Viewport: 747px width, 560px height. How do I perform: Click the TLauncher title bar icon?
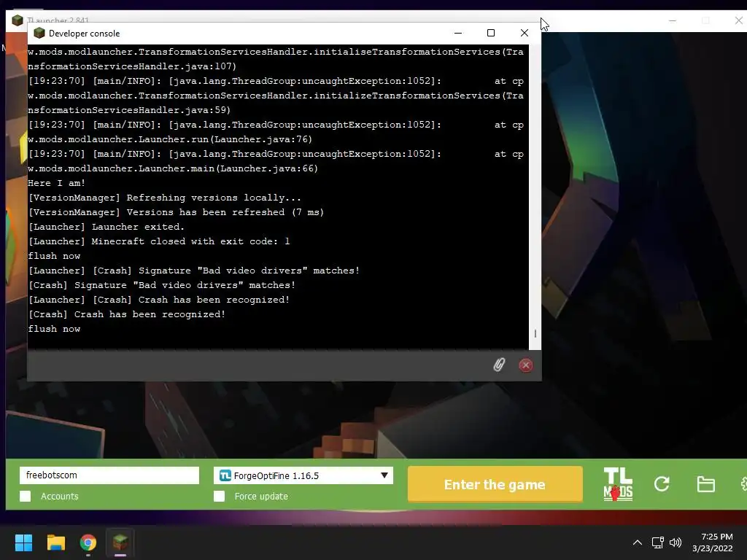click(18, 20)
